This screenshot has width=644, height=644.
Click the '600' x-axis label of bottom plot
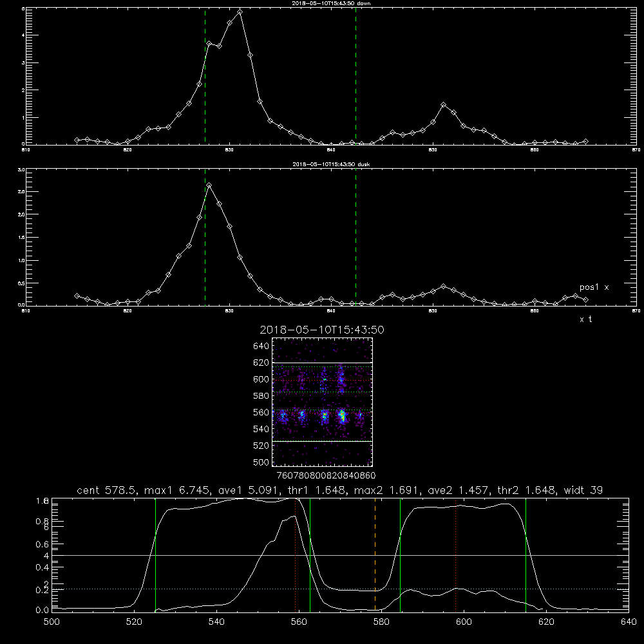coord(464,622)
